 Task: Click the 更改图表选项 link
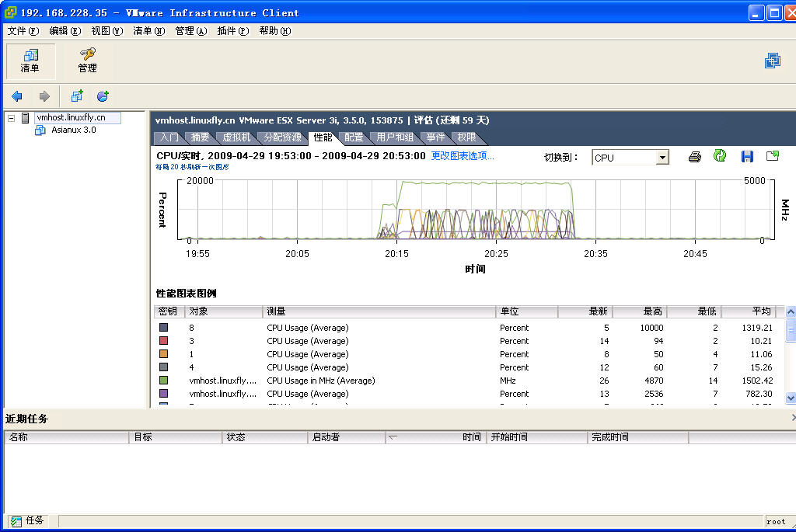(463, 155)
